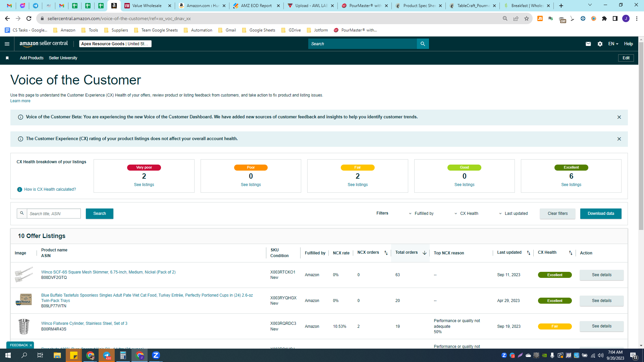The height and width of the screenshot is (362, 644).
Task: Dismiss the CX rating account health banner
Action: [x=619, y=139]
